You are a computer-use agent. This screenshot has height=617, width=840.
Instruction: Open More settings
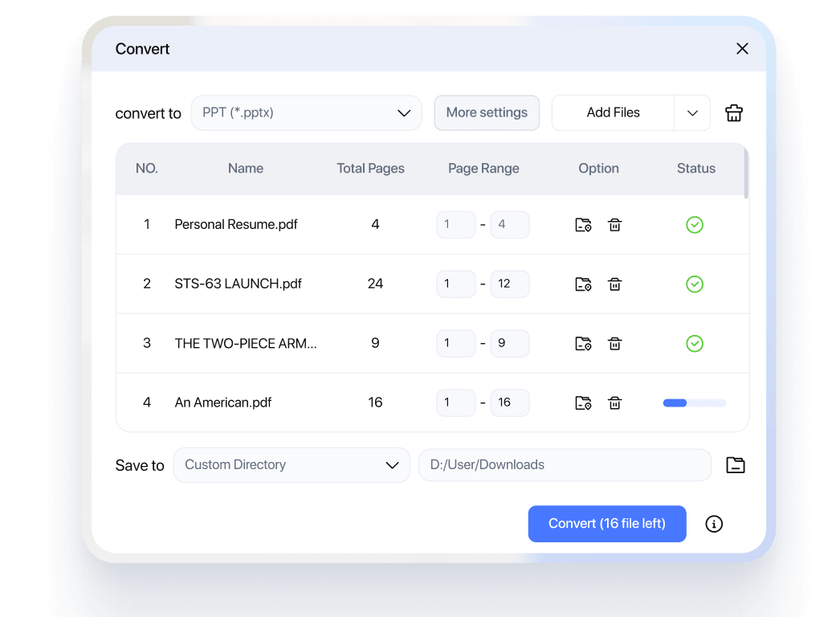(x=487, y=112)
